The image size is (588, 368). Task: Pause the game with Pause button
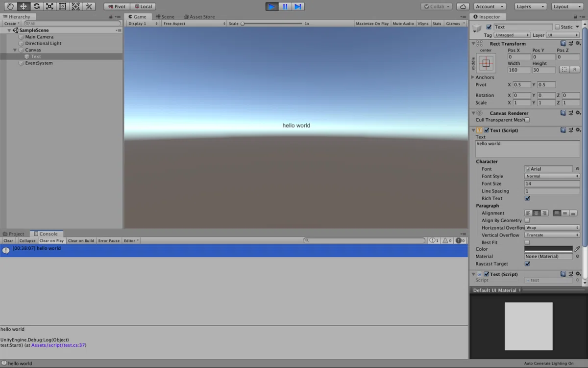point(285,6)
